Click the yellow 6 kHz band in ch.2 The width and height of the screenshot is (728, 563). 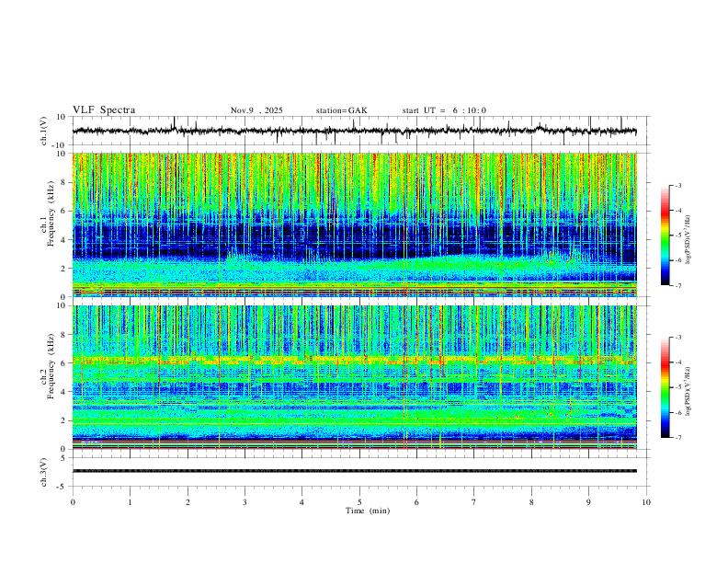click(x=354, y=360)
